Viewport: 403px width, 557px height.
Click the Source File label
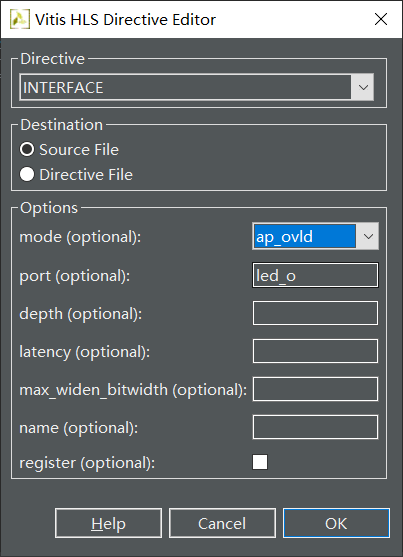pyautogui.click(x=79, y=150)
